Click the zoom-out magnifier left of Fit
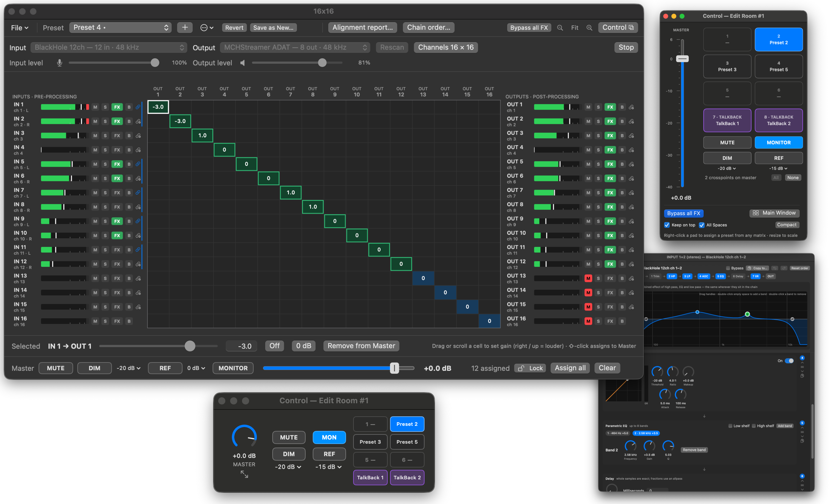Screen dimensions: 830x504 560,28
